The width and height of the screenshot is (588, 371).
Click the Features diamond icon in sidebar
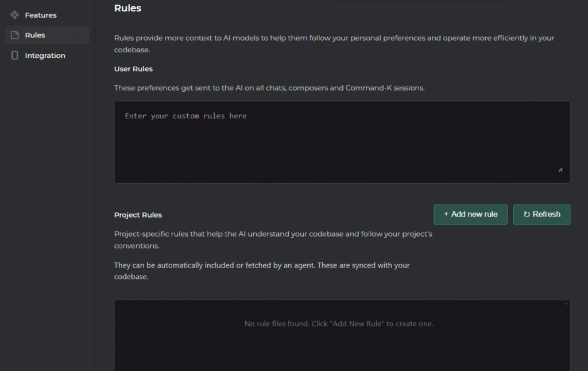point(14,15)
